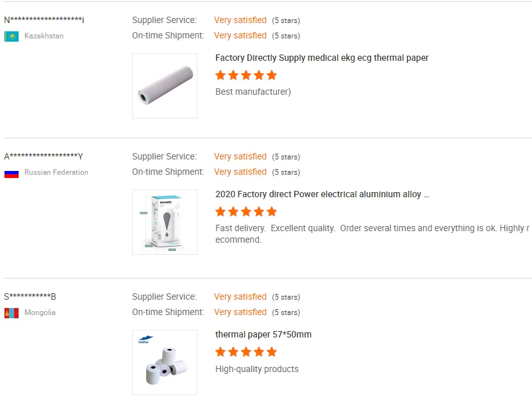The width and height of the screenshot is (532, 406).
Task: Open 'thermal paper 57*50mm' product link
Action: coord(263,334)
